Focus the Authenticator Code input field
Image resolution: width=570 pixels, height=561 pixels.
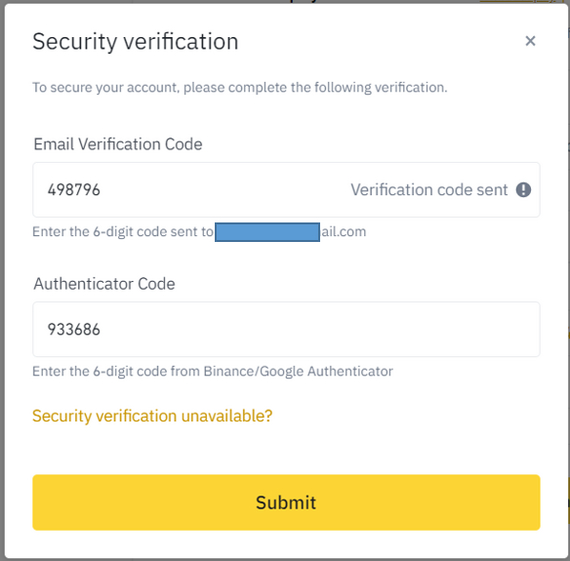click(x=286, y=329)
